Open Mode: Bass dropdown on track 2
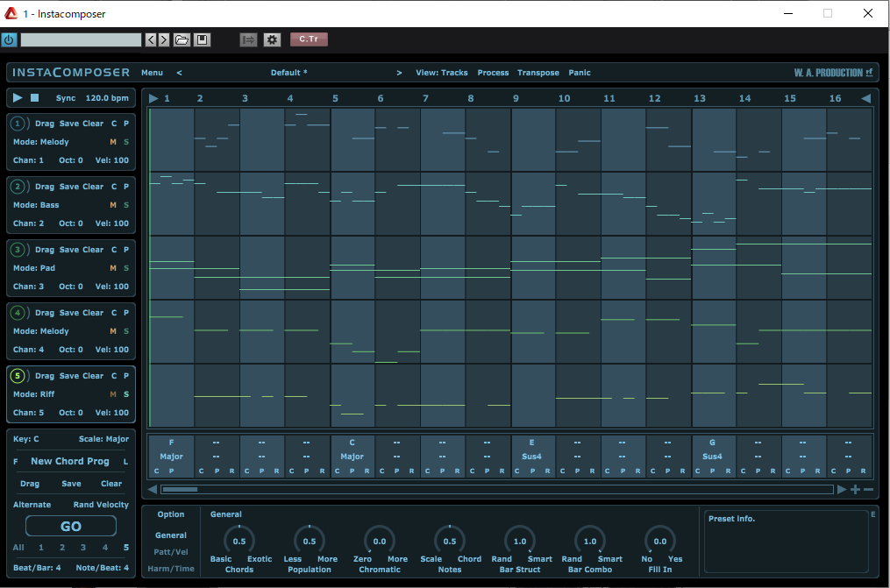 coord(36,205)
